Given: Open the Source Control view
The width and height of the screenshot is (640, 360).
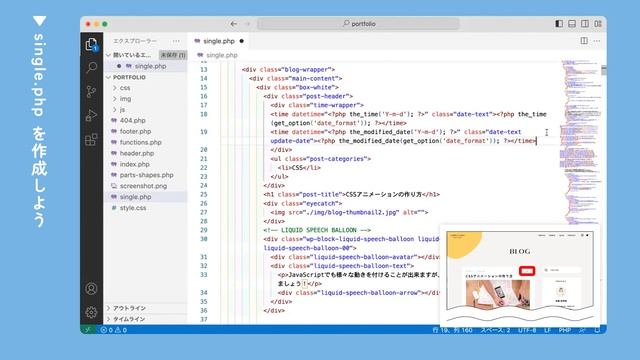Looking at the screenshot, I should click(91, 91).
